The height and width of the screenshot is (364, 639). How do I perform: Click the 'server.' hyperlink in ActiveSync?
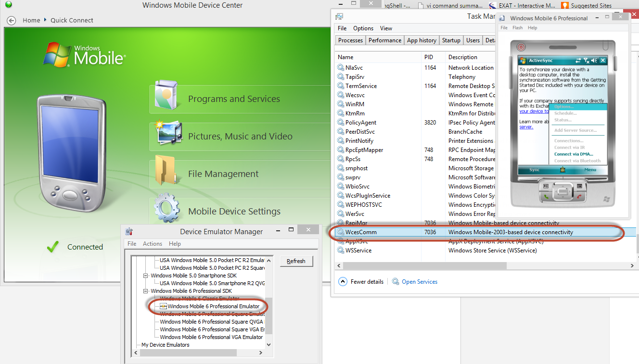[526, 127]
